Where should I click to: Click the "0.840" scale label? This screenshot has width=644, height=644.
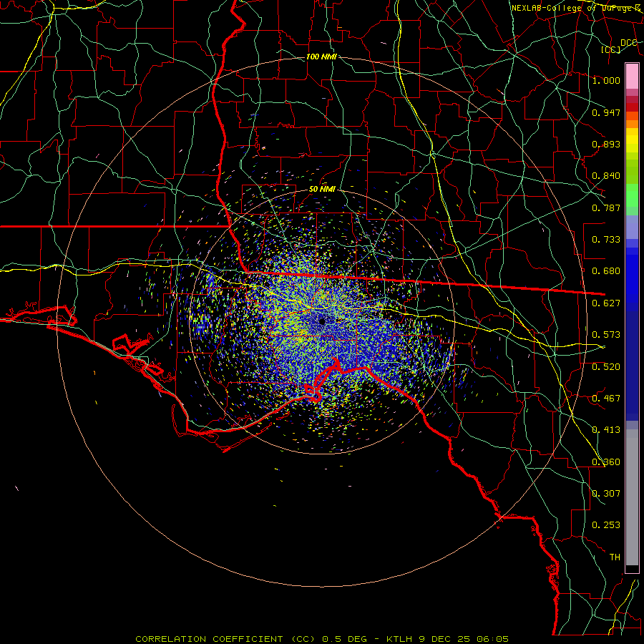click(606, 176)
